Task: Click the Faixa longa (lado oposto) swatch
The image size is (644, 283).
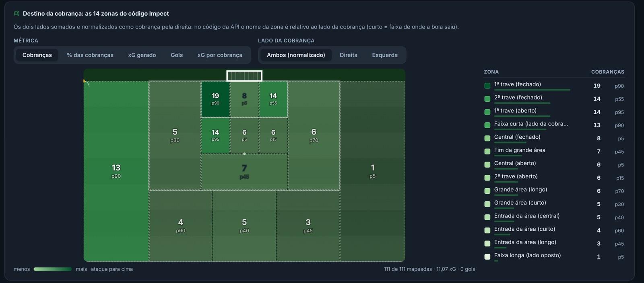Action: (487, 256)
